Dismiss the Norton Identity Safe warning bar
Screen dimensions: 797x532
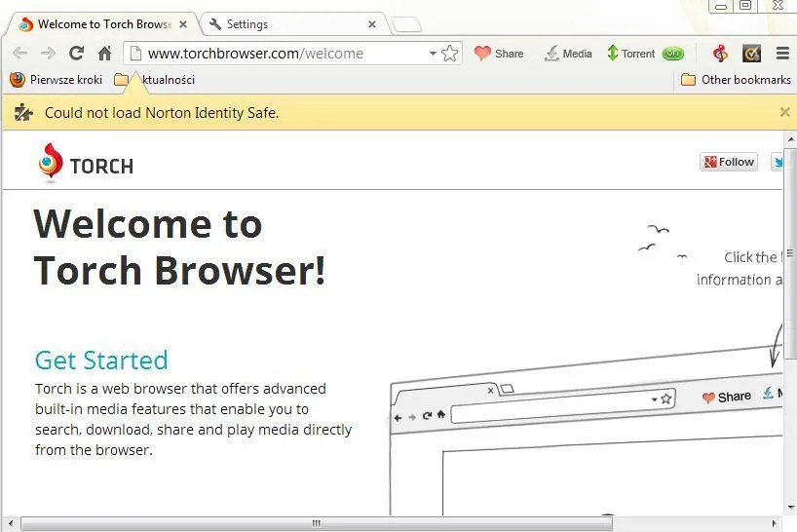[784, 112]
